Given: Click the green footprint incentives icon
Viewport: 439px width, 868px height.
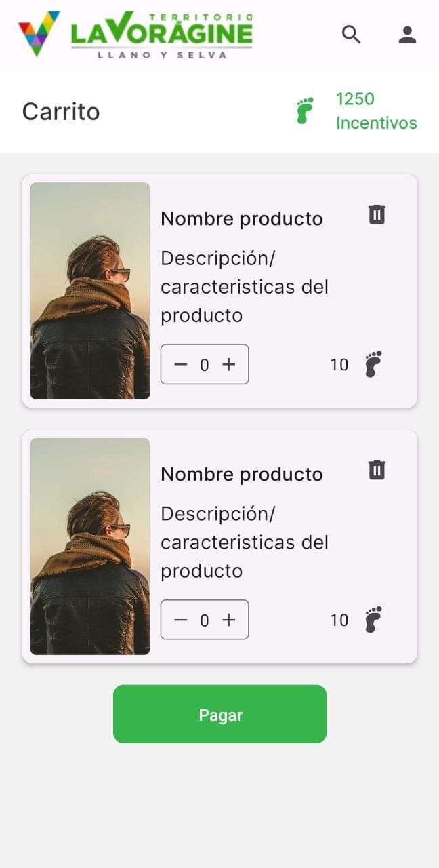Looking at the screenshot, I should click(x=306, y=111).
